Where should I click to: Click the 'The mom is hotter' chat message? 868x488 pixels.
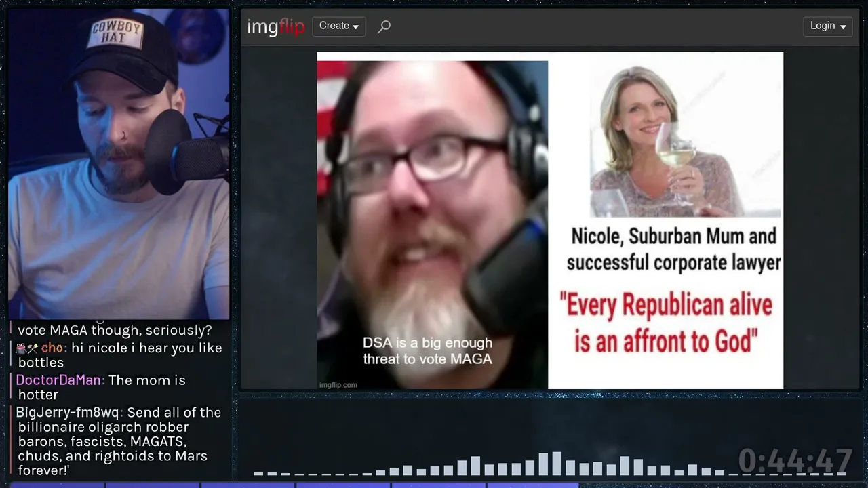pos(102,387)
